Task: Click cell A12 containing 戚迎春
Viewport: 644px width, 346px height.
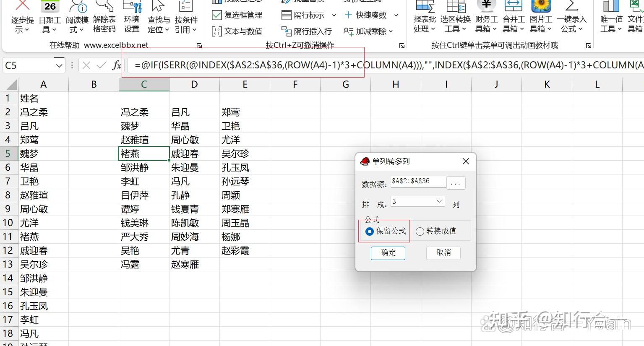Action: coord(43,251)
